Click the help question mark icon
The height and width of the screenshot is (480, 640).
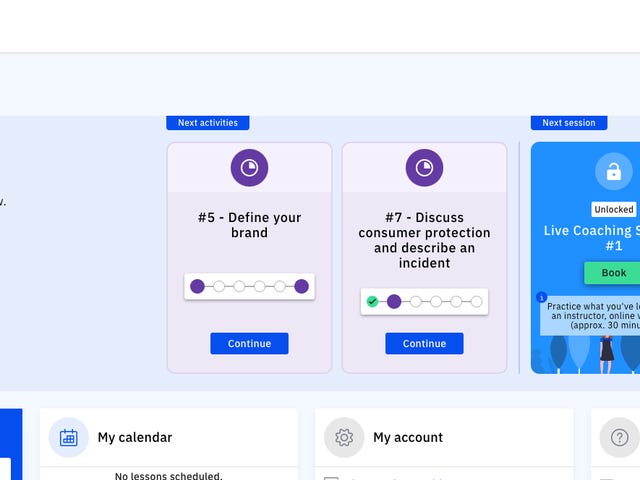(619, 437)
